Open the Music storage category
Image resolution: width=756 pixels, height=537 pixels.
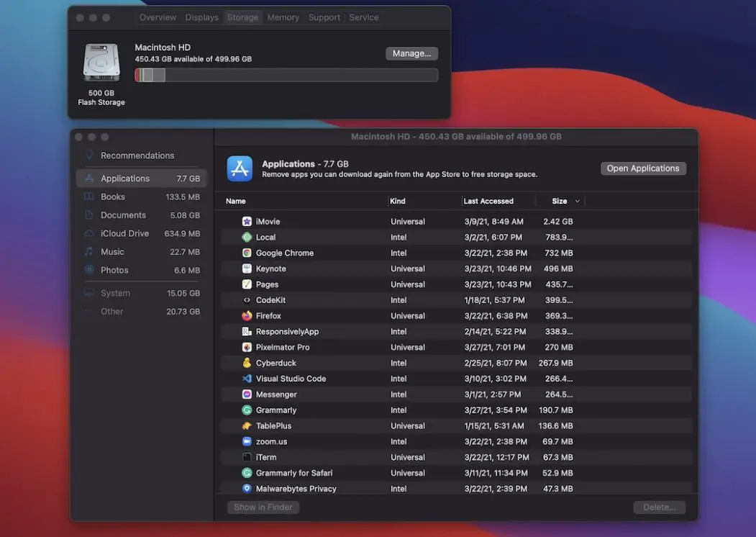[x=112, y=251]
